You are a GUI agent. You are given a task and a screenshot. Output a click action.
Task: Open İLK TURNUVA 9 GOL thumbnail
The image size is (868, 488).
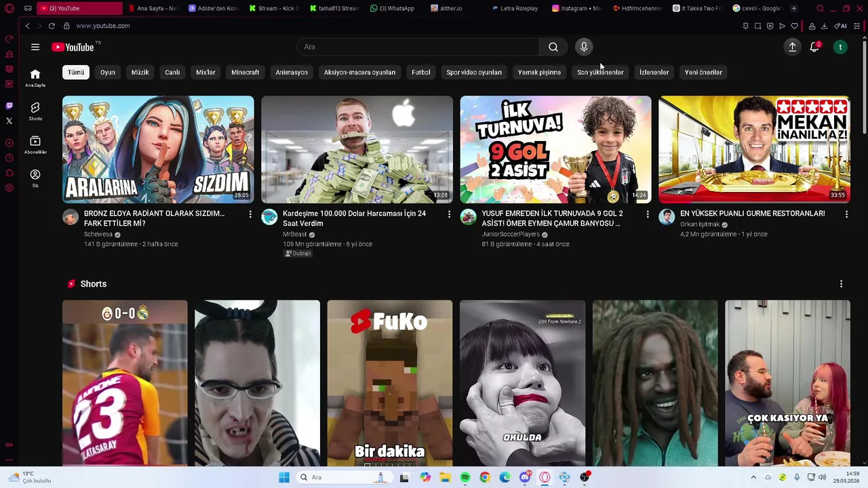tap(555, 149)
